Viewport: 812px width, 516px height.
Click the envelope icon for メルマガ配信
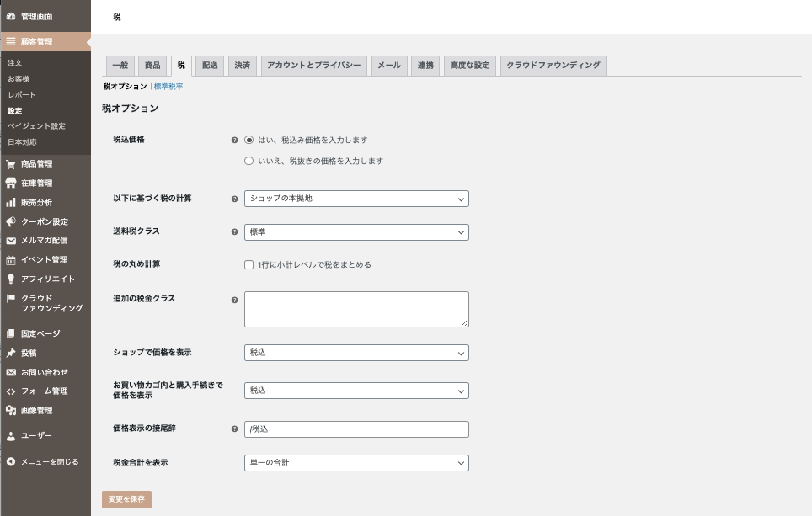11,241
